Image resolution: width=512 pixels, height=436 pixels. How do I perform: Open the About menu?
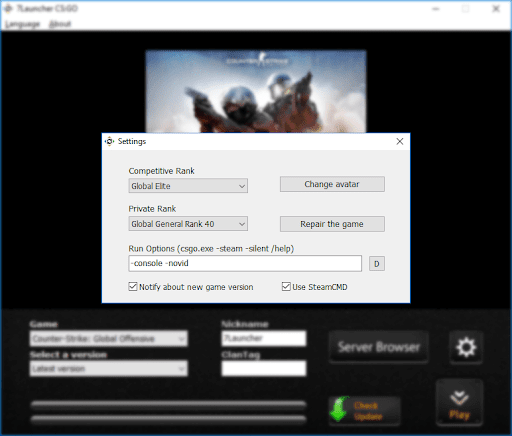pyautogui.click(x=60, y=24)
